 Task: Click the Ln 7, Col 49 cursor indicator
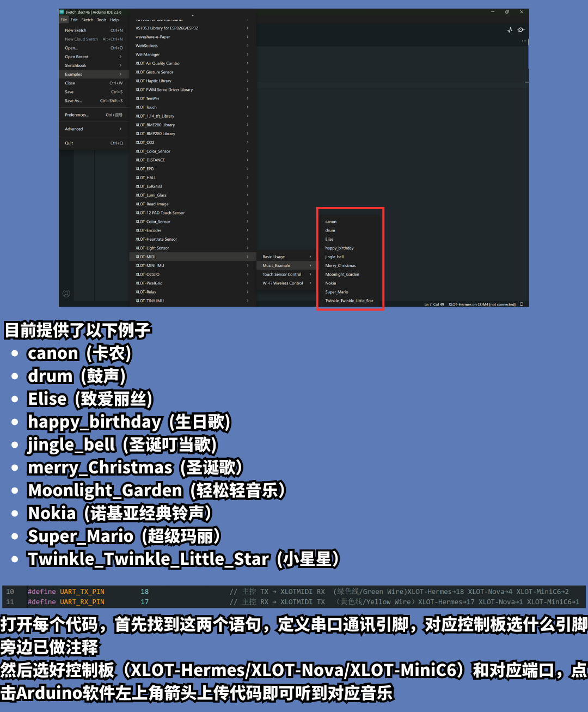pyautogui.click(x=434, y=305)
